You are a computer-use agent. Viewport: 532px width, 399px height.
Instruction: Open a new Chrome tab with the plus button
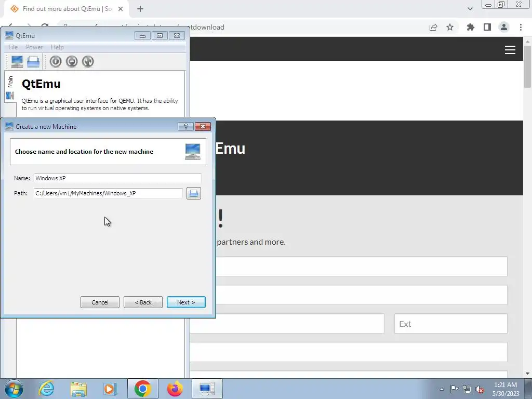140,9
